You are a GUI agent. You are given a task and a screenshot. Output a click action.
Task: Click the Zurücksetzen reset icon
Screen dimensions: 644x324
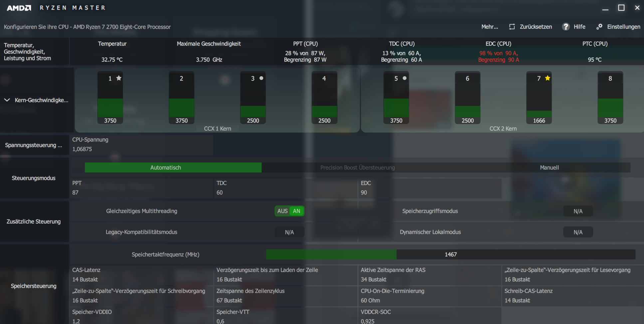512,27
